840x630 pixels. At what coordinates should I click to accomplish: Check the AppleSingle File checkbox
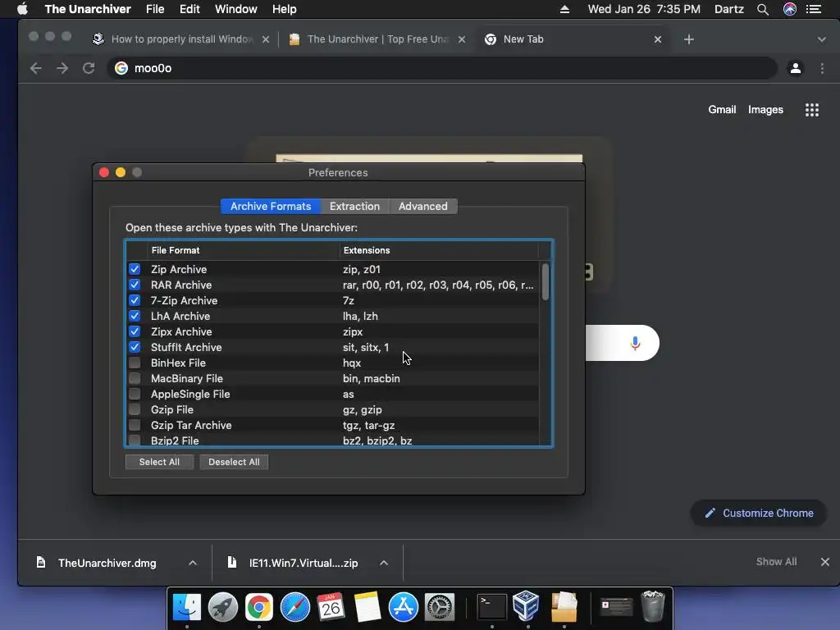(135, 394)
